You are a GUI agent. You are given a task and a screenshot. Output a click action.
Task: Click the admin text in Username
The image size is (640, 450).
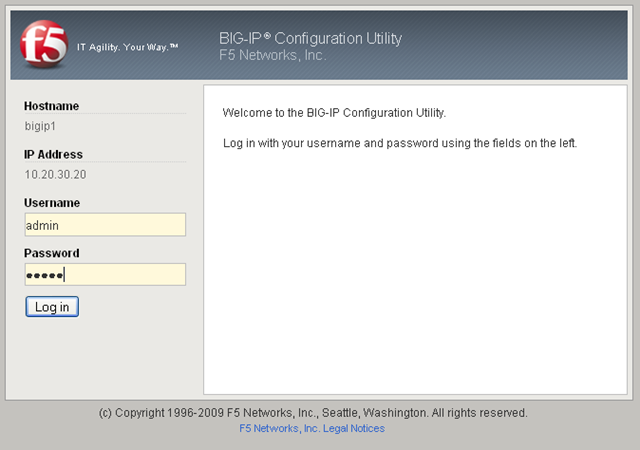[42, 225]
